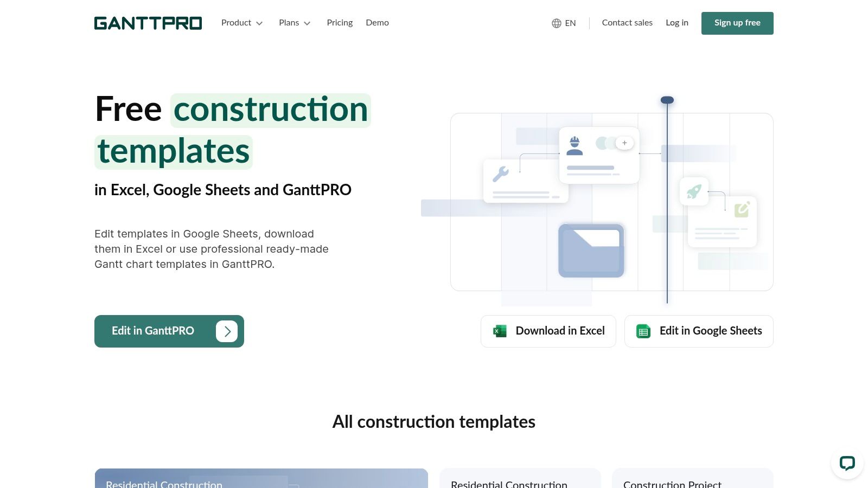Go to the Pricing page

[x=340, y=23]
